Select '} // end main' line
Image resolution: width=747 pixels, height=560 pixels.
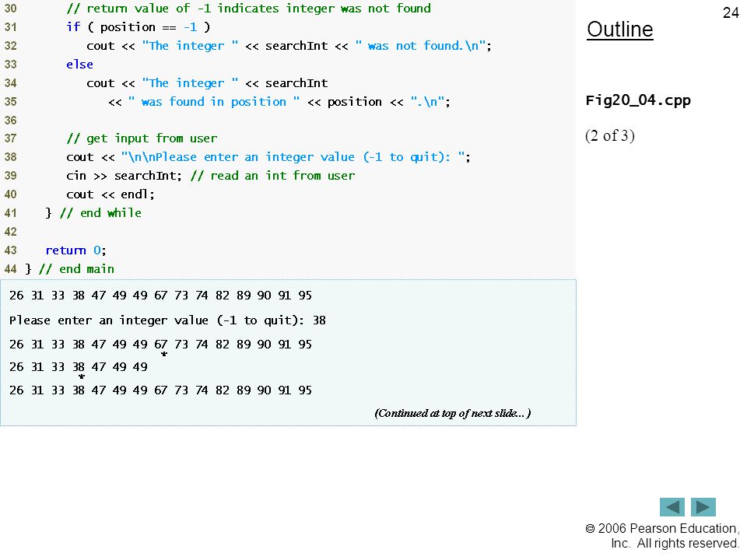click(69, 269)
